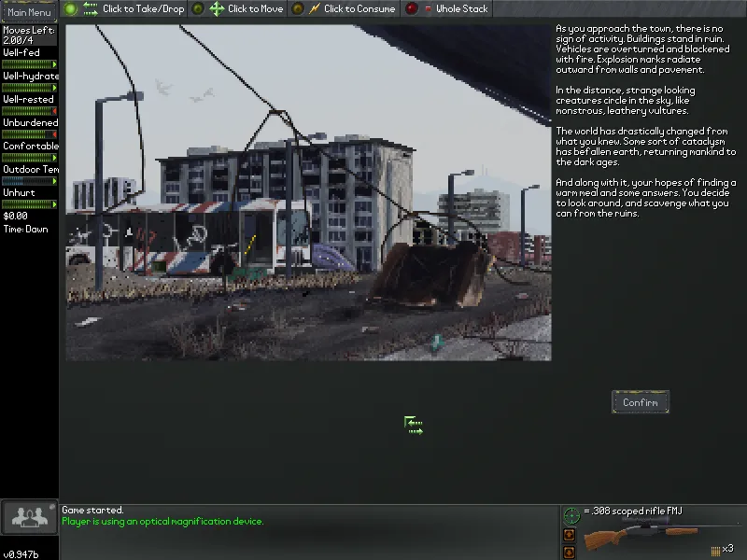Click the Moves Left counter
Image resolution: width=747 pixels, height=560 pixels.
point(29,35)
